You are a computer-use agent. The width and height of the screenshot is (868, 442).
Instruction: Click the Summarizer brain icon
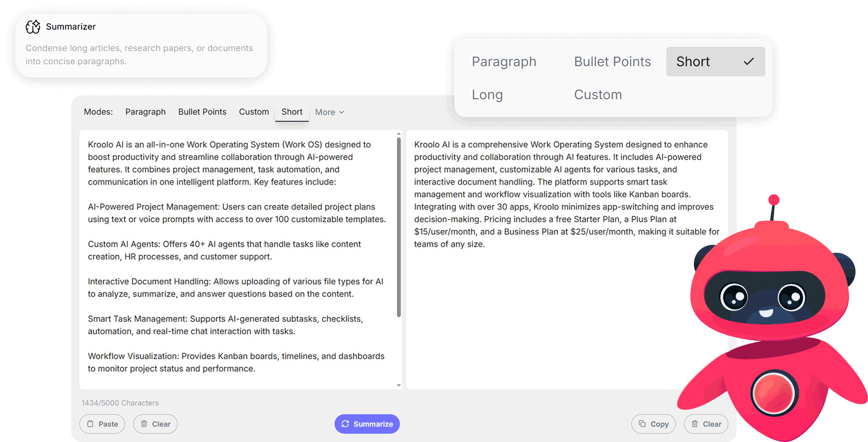pos(33,27)
